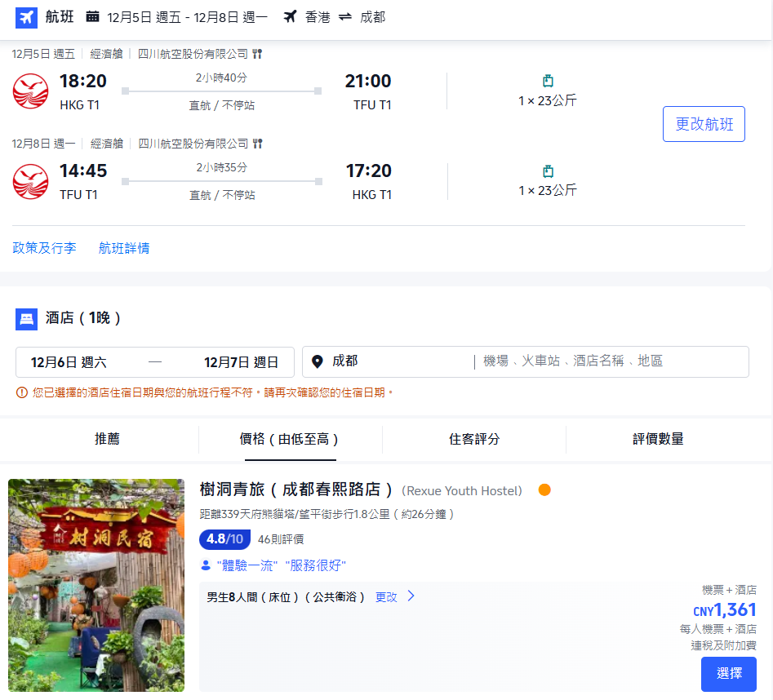Screen dimensions: 773x700
Task: Click the Sichuan Airlines logo on outbound flight
Action: tap(30, 91)
